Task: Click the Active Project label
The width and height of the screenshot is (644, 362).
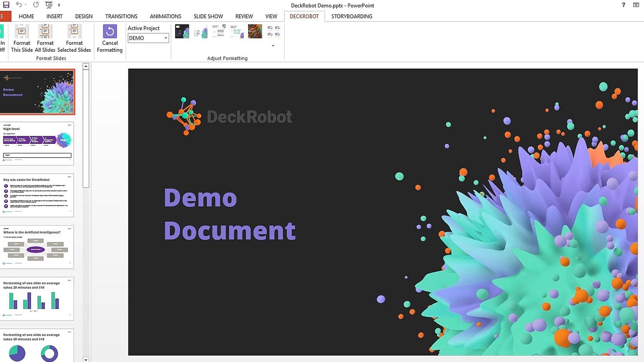Action: (144, 28)
